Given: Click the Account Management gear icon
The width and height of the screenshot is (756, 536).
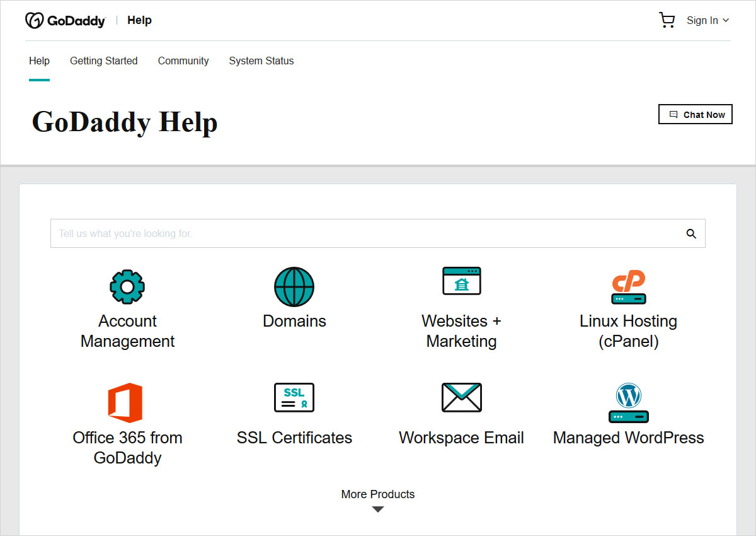Looking at the screenshot, I should (127, 287).
